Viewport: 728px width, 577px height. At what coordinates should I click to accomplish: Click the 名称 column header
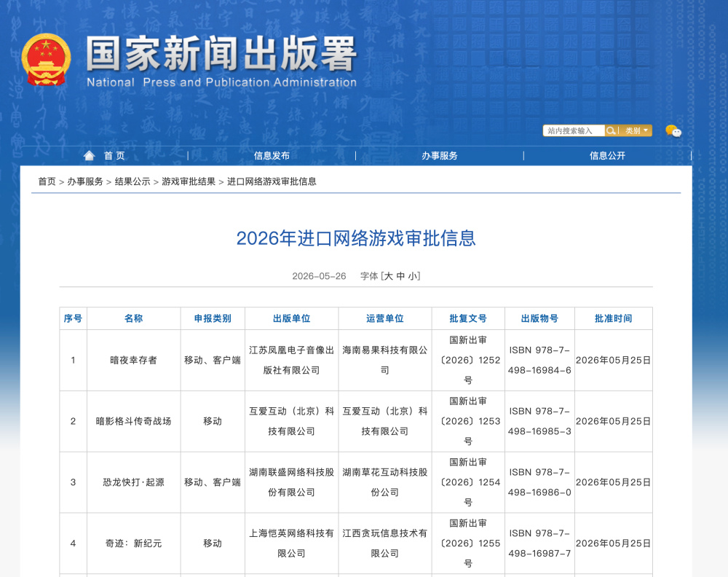(134, 318)
